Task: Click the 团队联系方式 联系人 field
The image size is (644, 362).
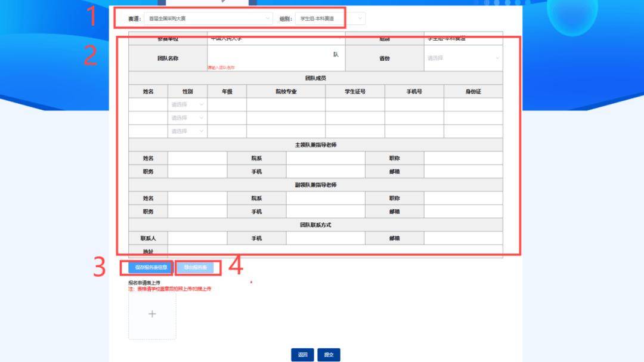Action: pyautogui.click(x=197, y=237)
